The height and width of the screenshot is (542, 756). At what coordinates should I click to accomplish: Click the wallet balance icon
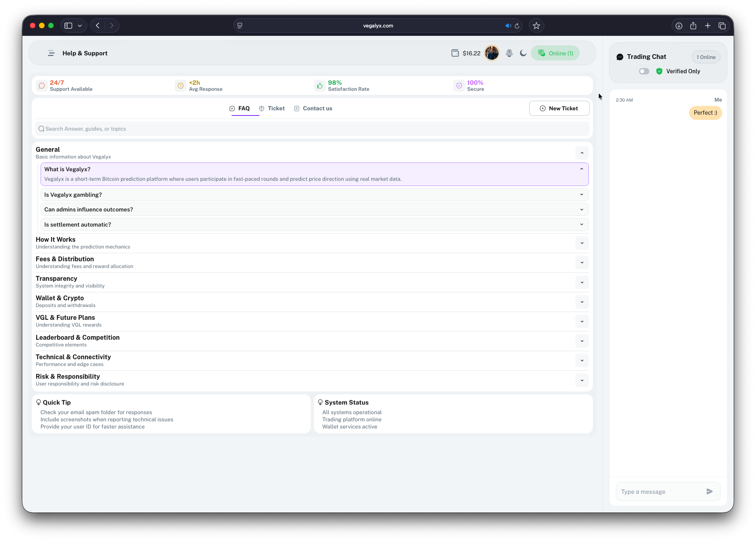(455, 53)
